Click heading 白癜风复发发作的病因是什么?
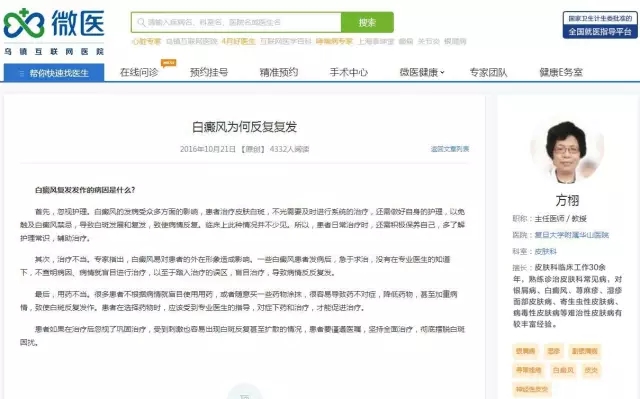The width and height of the screenshot is (640, 399). point(85,190)
